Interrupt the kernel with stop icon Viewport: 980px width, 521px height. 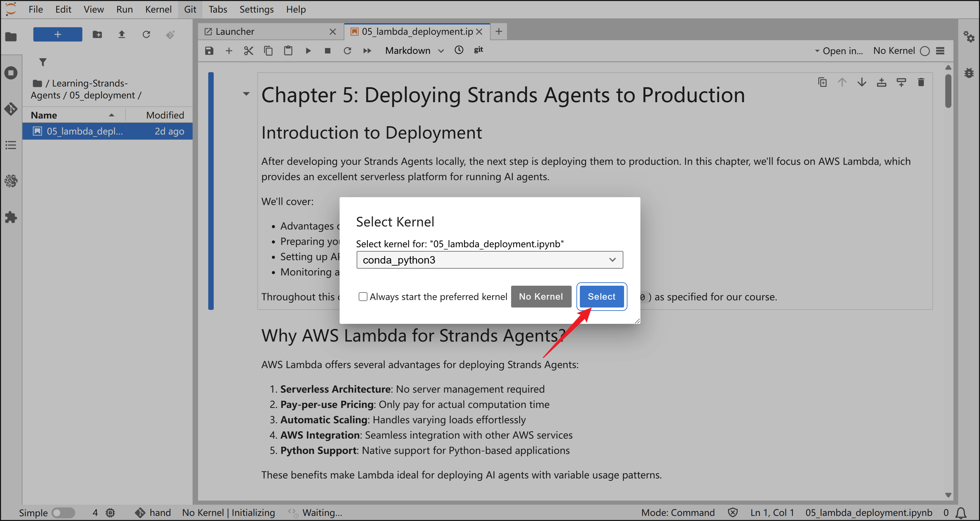click(328, 51)
